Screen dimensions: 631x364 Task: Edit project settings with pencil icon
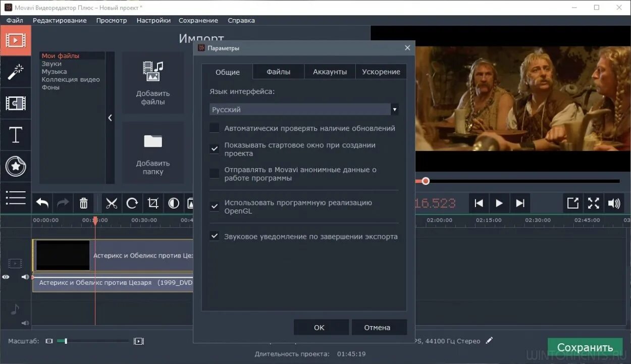pos(489,341)
